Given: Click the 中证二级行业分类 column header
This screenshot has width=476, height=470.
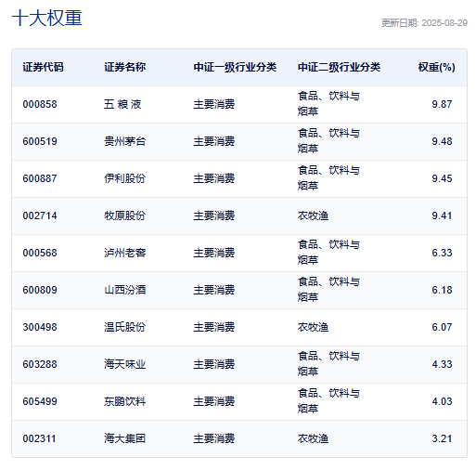Looking at the screenshot, I should point(339,67).
